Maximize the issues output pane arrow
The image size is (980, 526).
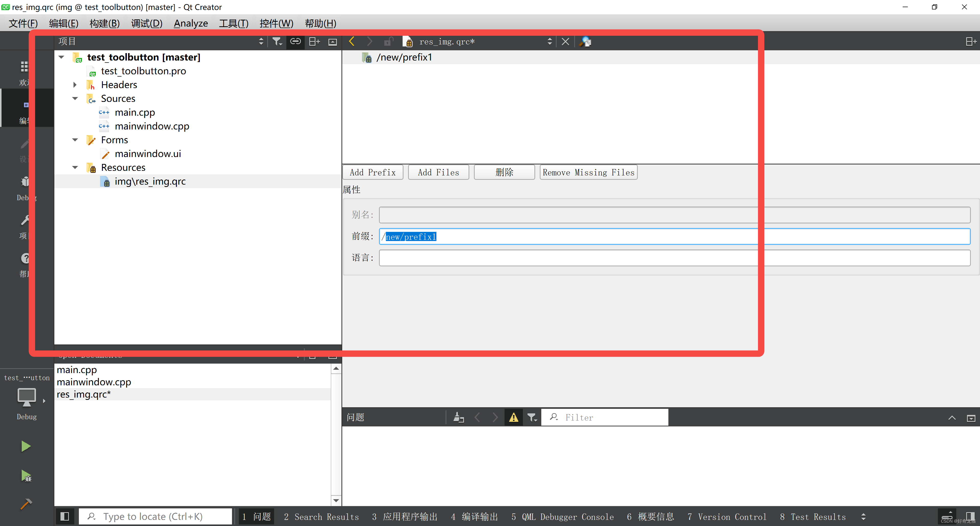click(952, 418)
